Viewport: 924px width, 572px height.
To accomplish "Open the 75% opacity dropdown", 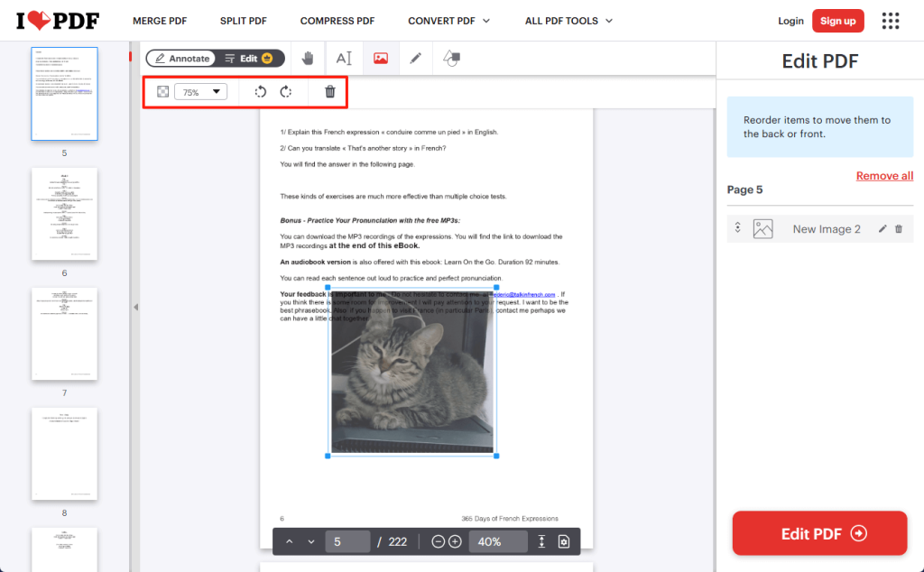I will tap(200, 92).
